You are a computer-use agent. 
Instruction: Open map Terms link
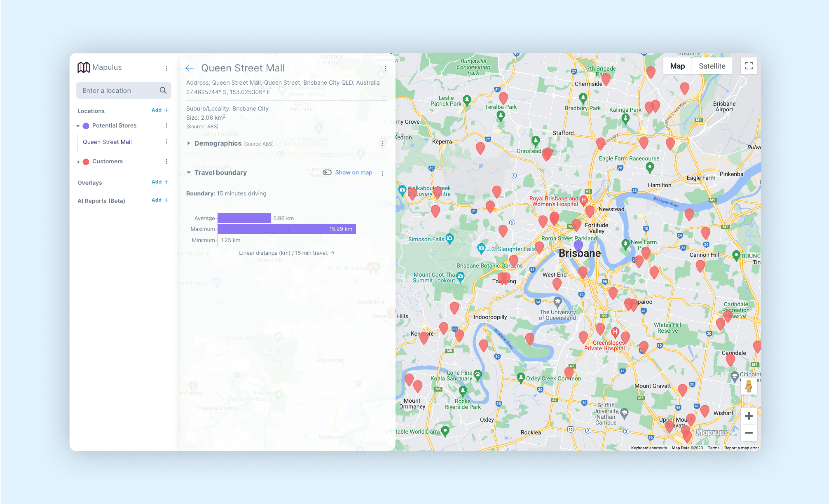(x=714, y=448)
